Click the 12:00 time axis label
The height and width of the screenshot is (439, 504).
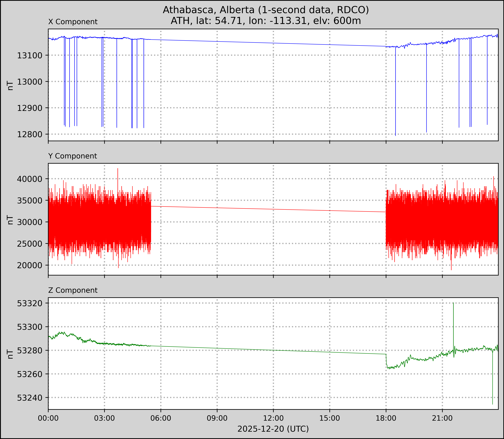tap(273, 418)
